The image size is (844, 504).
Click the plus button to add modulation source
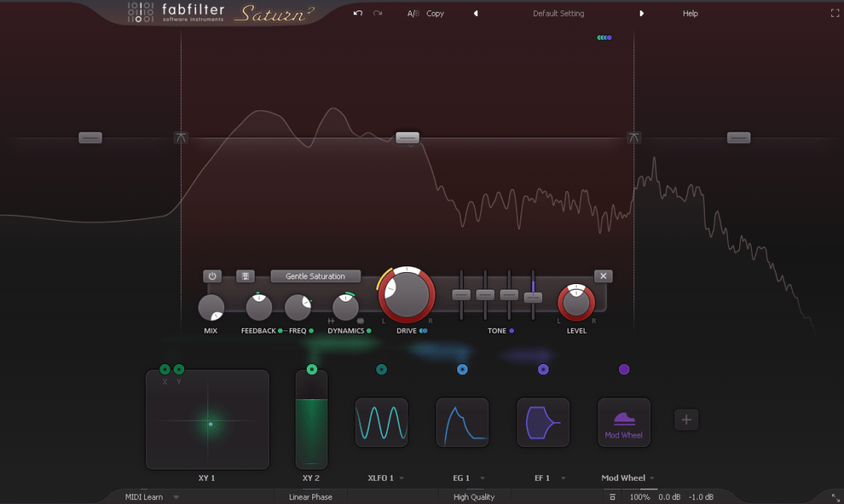(x=685, y=419)
